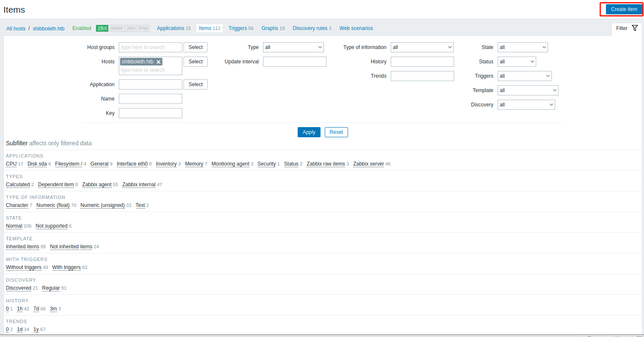The image size is (644, 337).
Task: Open the State dropdown
Action: coord(523,47)
